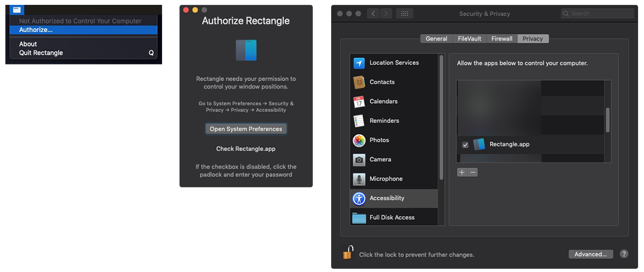Viewport: 644px width, 272px height.
Task: Click the Open System Preferences button
Action: 246,129
